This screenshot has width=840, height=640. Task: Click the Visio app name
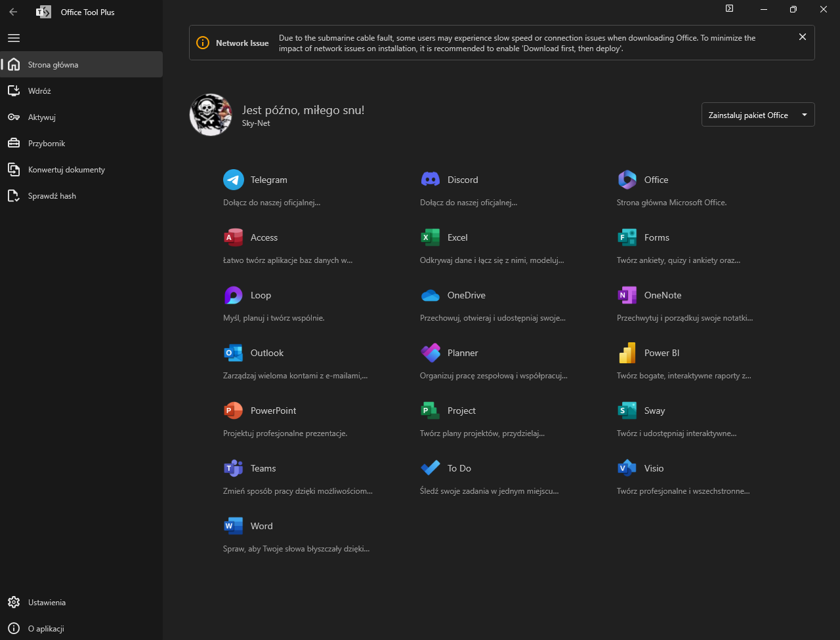click(x=654, y=468)
